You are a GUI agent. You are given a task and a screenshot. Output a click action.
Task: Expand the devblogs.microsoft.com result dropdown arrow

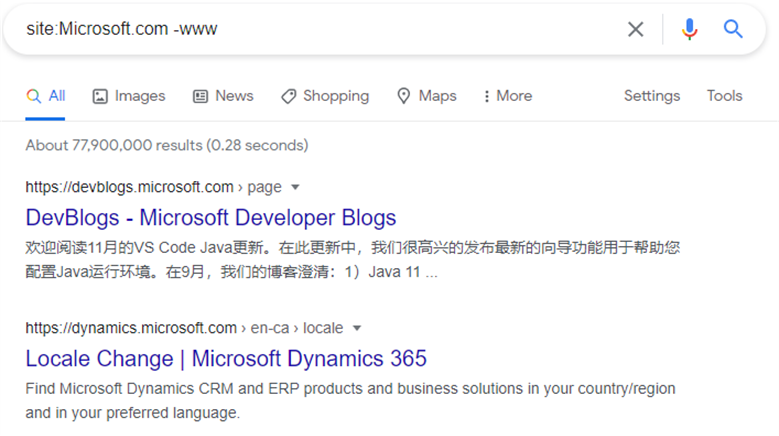click(x=295, y=187)
